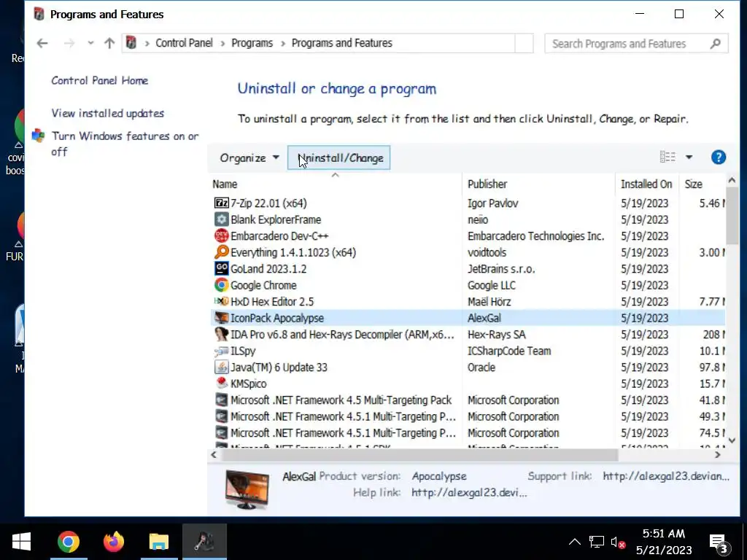Viewport: 747px width, 560px height.
Task: Expand breadcrumb chevron after Programs
Action: point(283,43)
